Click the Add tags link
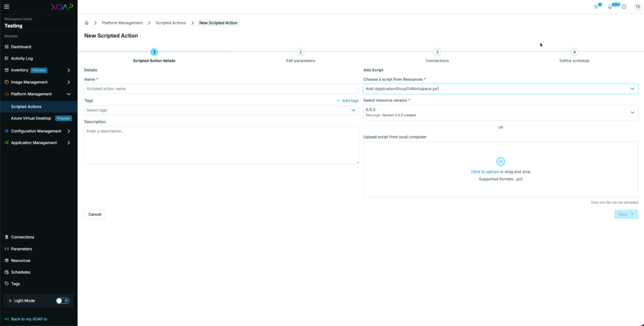644x326 pixels. [x=348, y=101]
